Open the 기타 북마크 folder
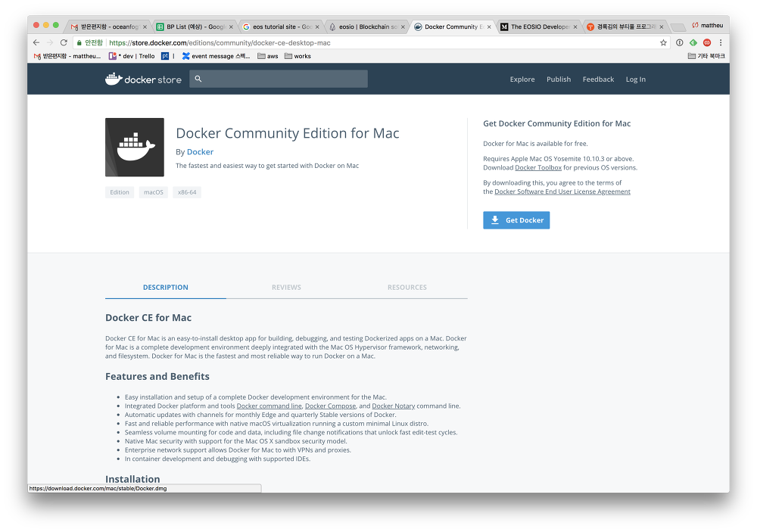The image size is (757, 532). pyautogui.click(x=706, y=56)
